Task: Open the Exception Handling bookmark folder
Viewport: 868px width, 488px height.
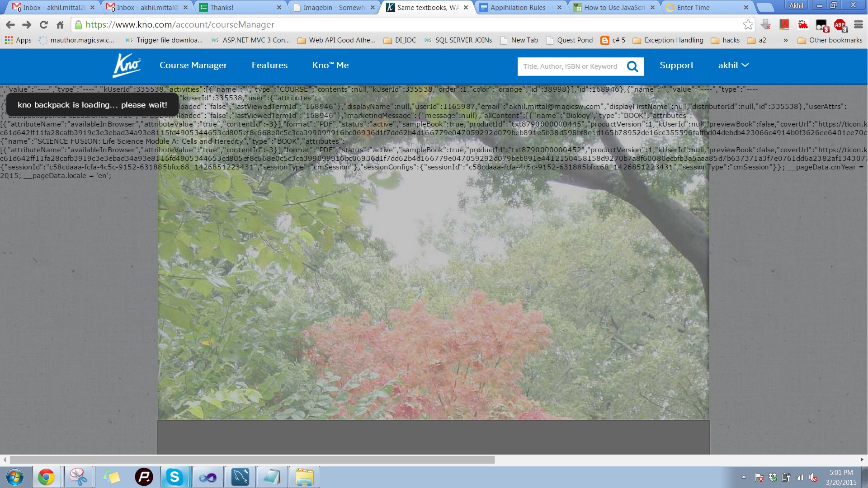Action: point(668,40)
